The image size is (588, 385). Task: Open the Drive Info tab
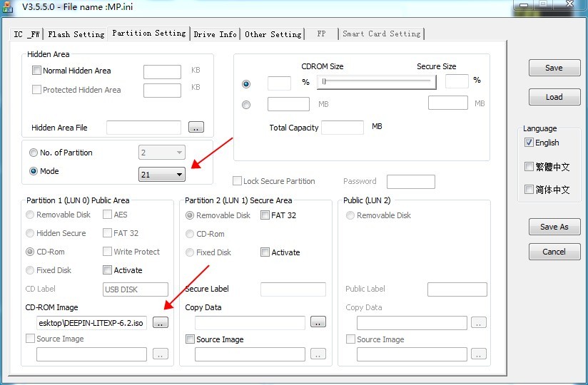pos(215,34)
